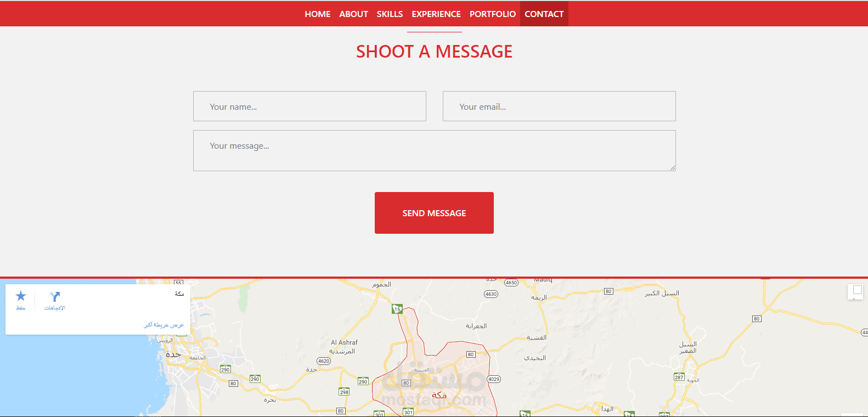Select the route 4650 oval shield
Image resolution: width=868 pixels, height=417 pixels.
coord(511,283)
